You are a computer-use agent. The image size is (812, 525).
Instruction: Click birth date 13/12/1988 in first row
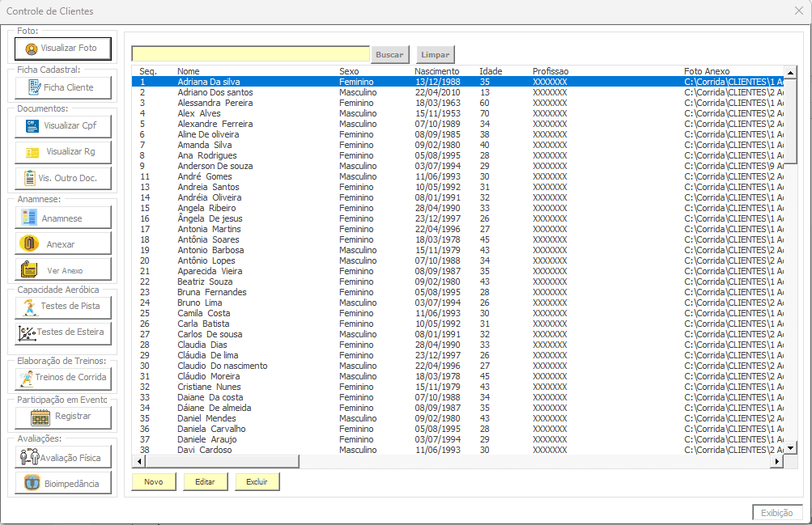(x=438, y=82)
